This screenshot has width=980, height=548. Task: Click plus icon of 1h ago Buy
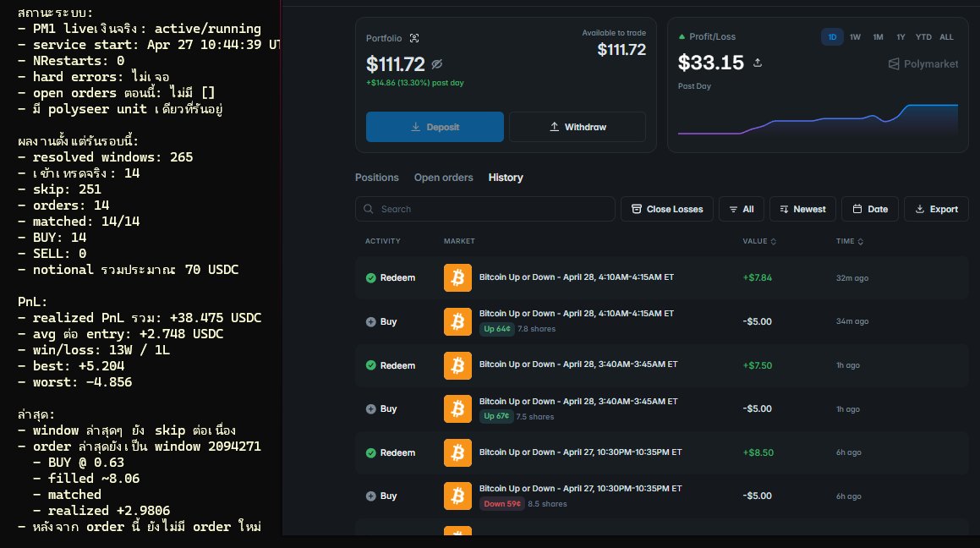(x=370, y=408)
